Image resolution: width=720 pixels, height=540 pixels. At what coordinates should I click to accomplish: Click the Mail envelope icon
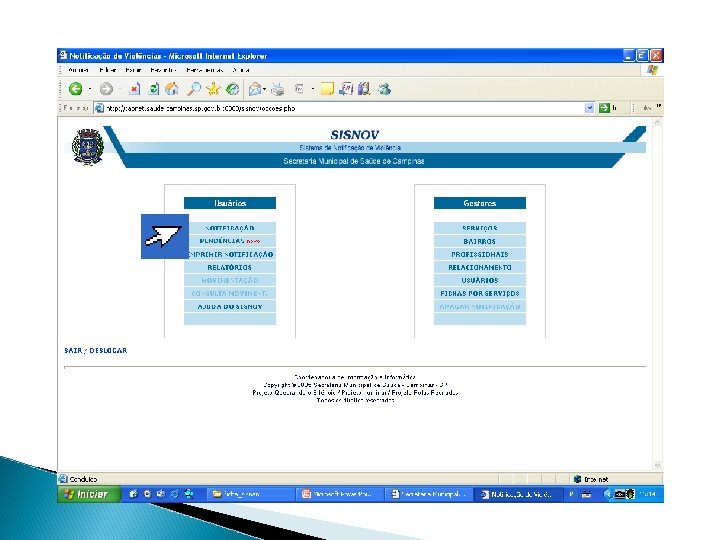(255, 89)
